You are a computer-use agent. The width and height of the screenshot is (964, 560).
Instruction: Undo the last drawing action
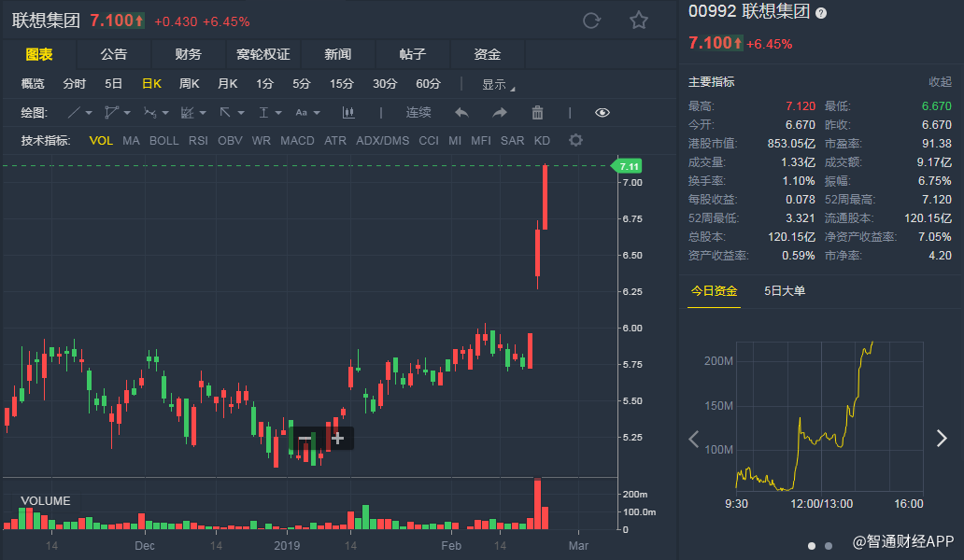[x=461, y=112]
